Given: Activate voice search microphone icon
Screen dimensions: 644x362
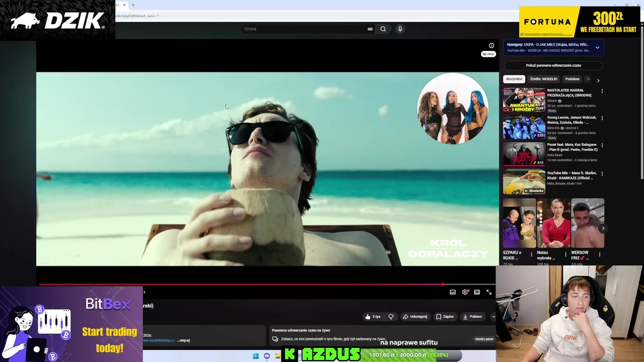Looking at the screenshot, I should point(400,29).
